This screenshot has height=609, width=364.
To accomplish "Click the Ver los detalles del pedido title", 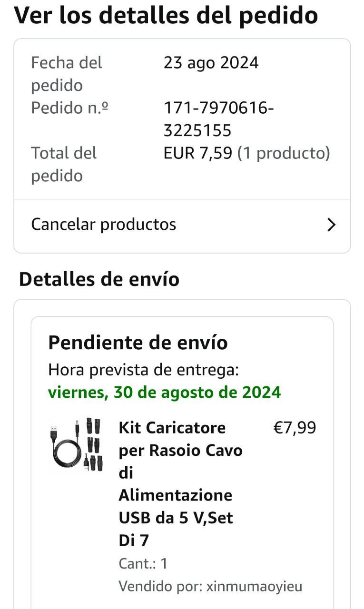I will coord(166,15).
